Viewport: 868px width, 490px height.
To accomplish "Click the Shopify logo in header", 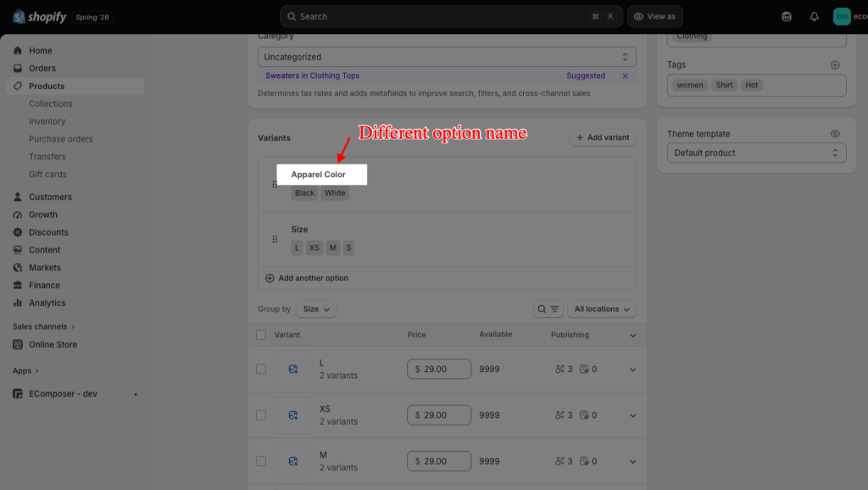I will 39,17.
